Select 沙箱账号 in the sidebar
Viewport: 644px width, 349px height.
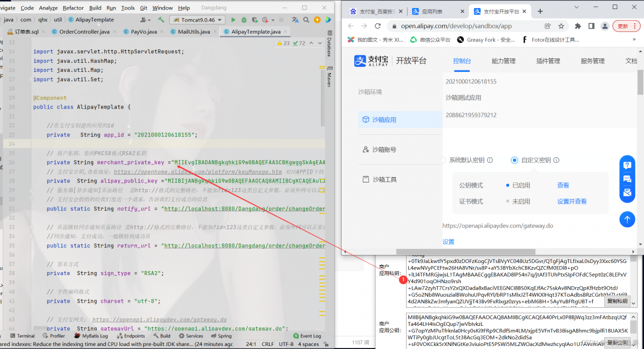click(x=384, y=149)
